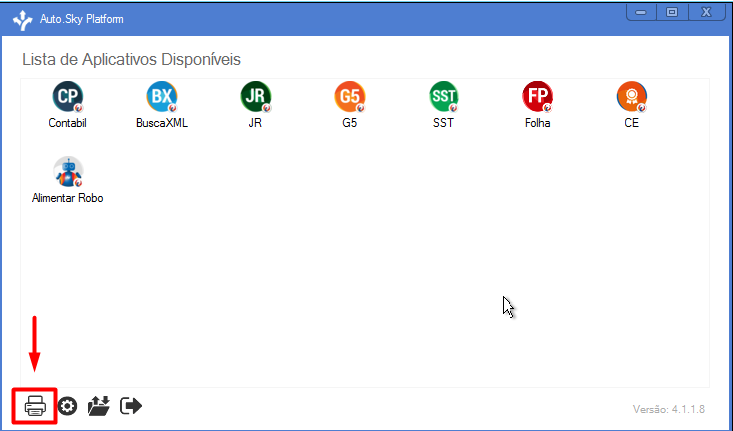
Task: Close the Auto.Sky Platform window
Action: [x=706, y=13]
